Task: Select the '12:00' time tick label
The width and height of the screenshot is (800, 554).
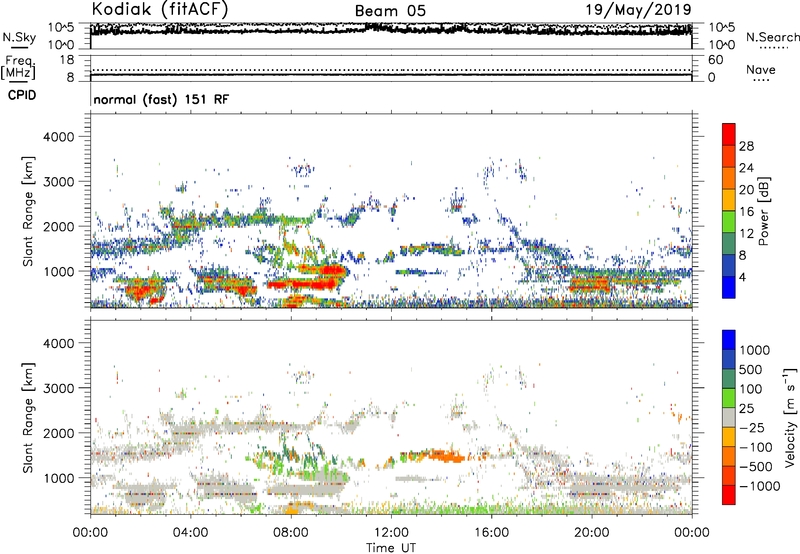Action: pyautogui.click(x=391, y=533)
